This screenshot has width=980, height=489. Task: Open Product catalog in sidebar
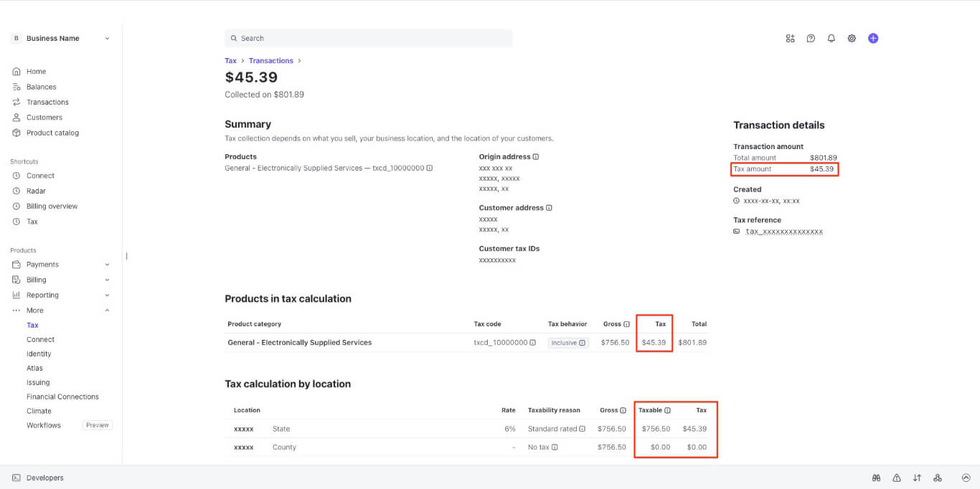[52, 133]
